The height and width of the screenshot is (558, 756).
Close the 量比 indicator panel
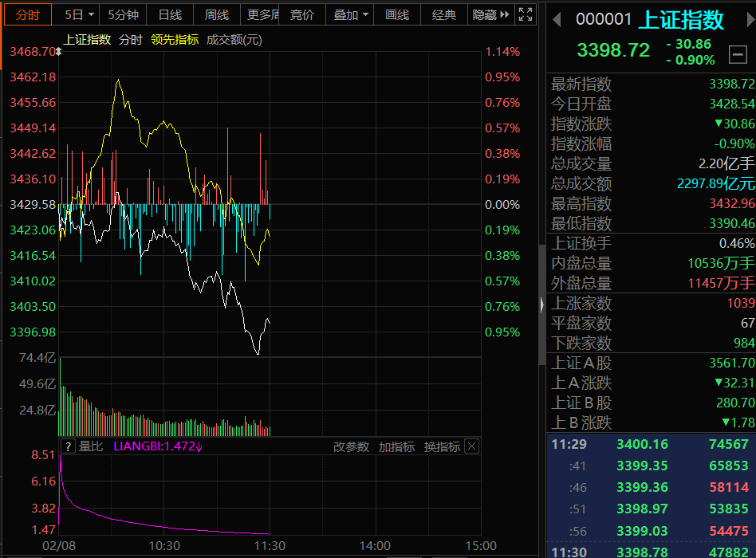[471, 446]
